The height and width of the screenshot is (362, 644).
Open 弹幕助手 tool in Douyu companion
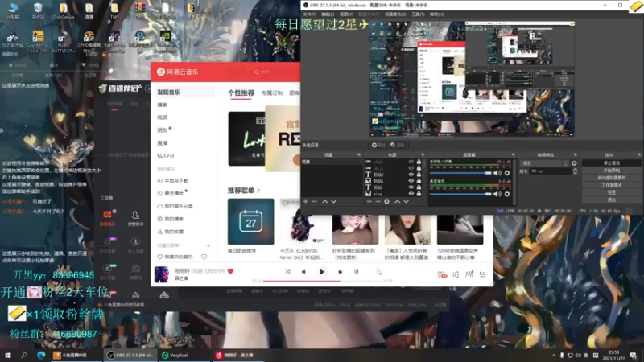click(108, 218)
